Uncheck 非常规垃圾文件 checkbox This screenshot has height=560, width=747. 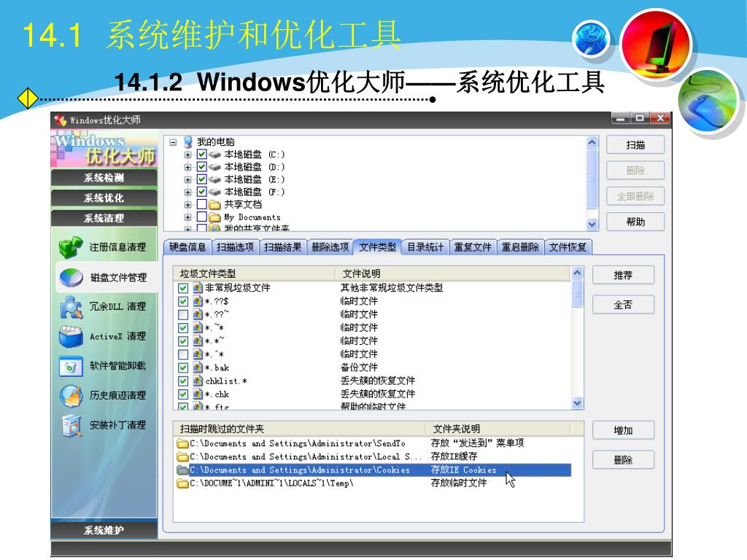pos(183,288)
